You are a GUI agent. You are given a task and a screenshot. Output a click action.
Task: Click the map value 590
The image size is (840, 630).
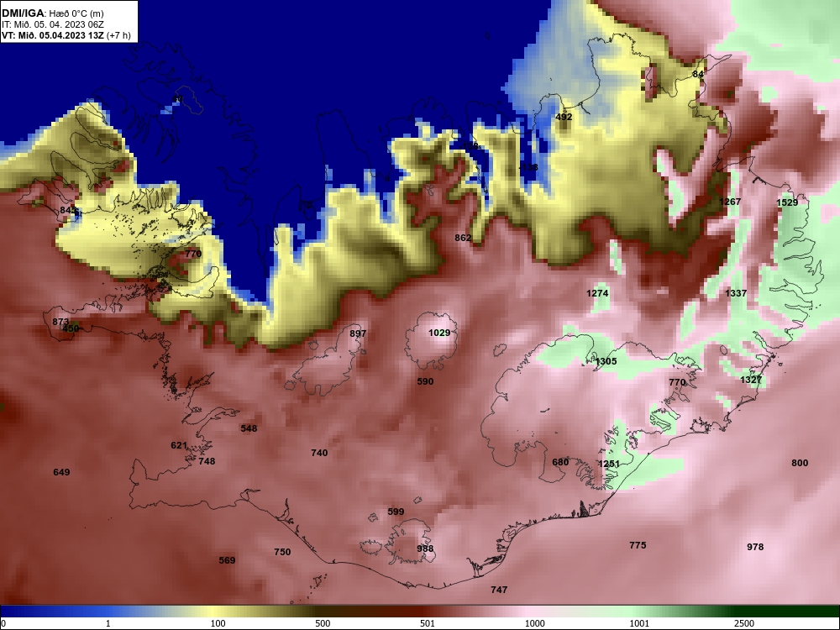[x=425, y=381]
